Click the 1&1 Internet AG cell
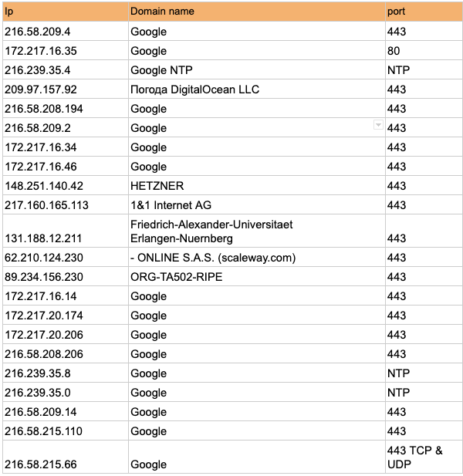The width and height of the screenshot is (463, 476). 255,205
